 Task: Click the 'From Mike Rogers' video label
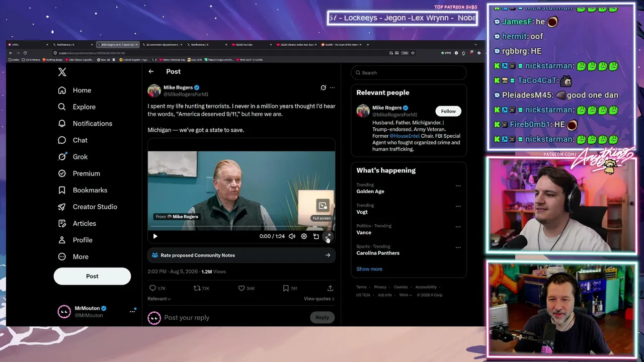click(x=177, y=217)
